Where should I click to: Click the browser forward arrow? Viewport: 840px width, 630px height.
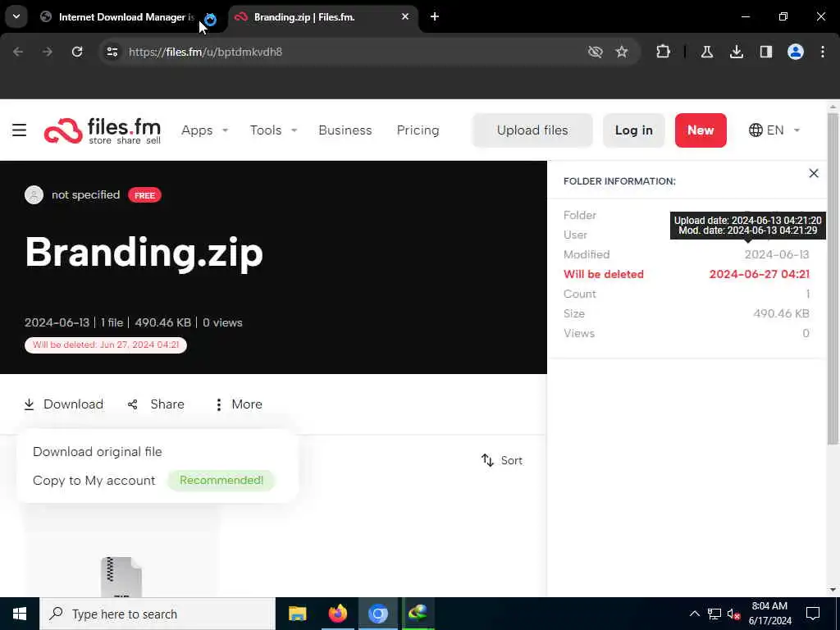(48, 52)
